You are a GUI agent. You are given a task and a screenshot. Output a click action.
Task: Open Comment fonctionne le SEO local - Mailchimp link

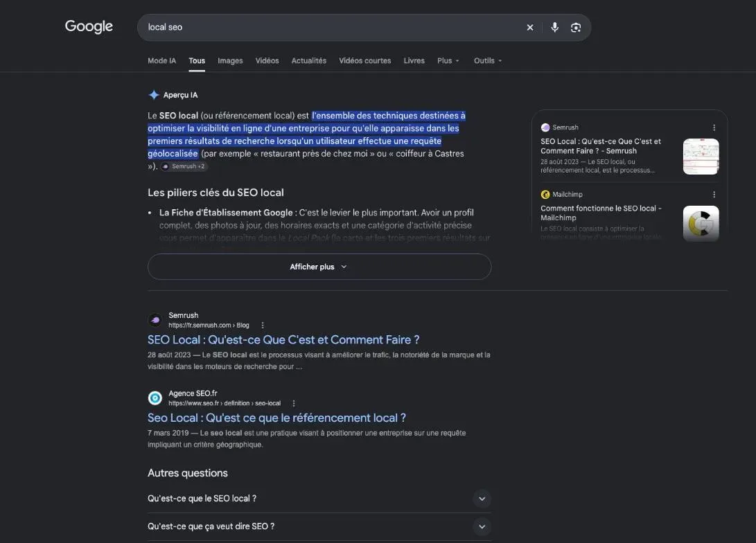click(x=601, y=213)
